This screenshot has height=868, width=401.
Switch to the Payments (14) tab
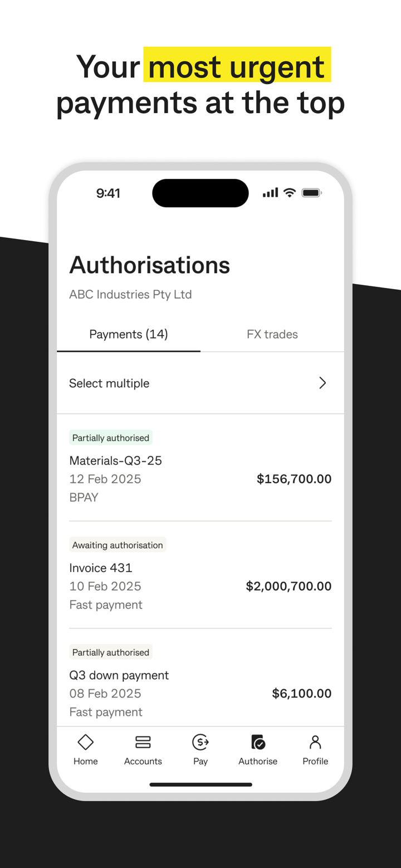pos(129,334)
